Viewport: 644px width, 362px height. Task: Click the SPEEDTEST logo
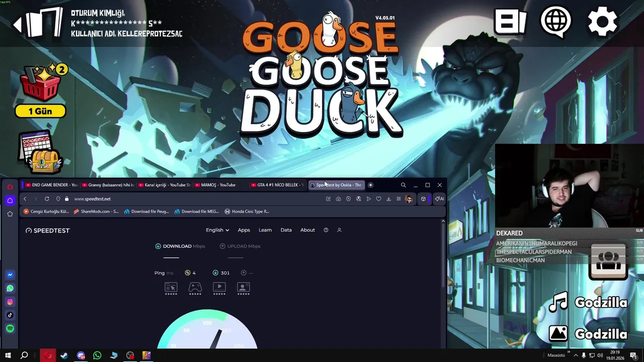48,230
